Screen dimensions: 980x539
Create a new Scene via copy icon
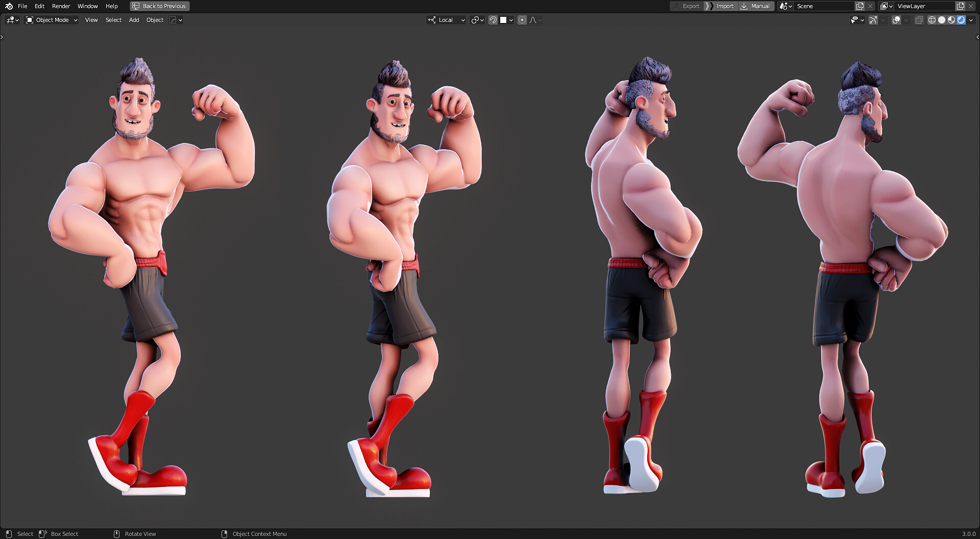(x=860, y=6)
